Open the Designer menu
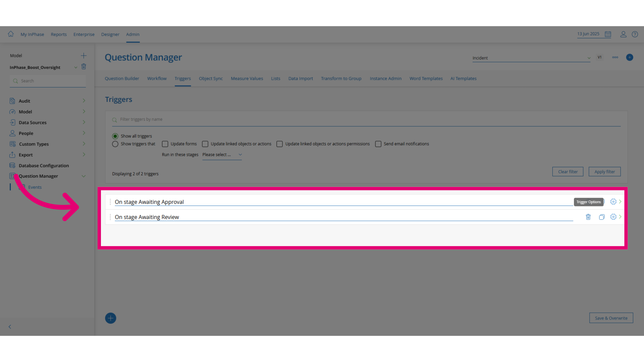 tap(110, 34)
